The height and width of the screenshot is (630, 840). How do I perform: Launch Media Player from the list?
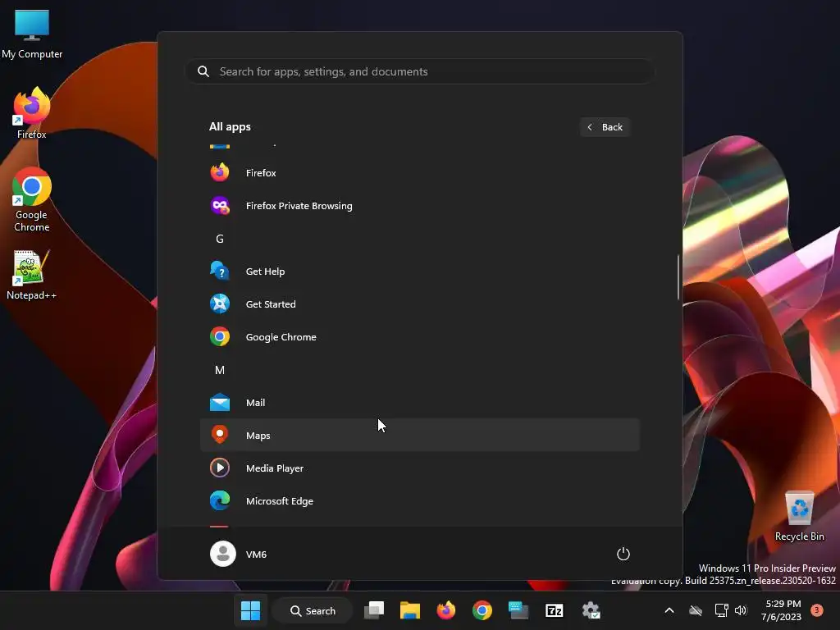click(419, 468)
